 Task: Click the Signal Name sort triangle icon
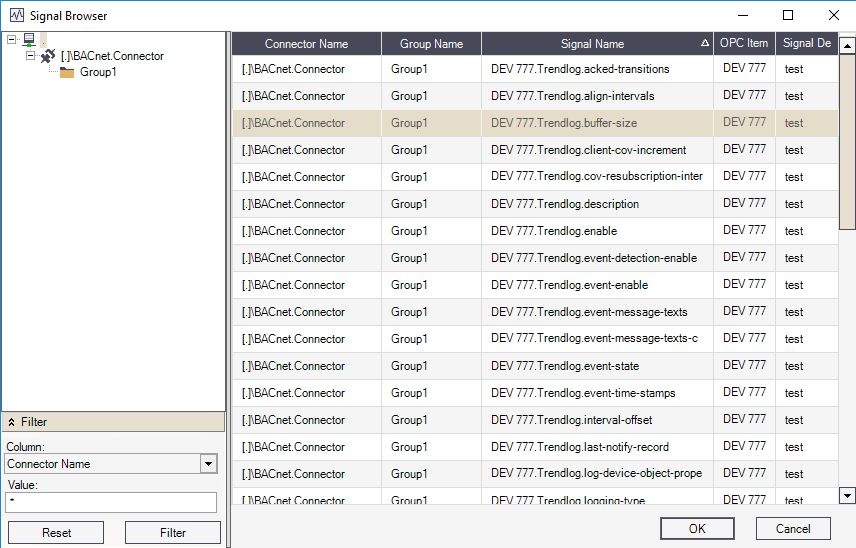coord(705,44)
